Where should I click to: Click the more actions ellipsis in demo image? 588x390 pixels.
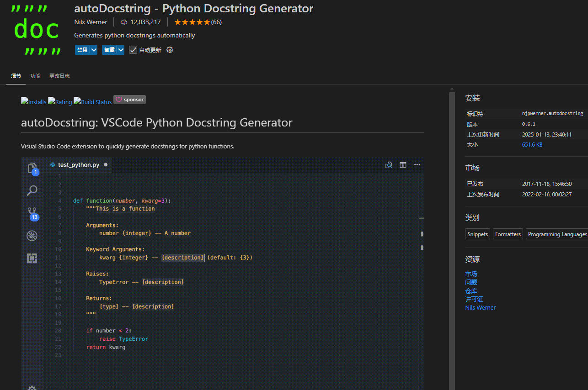pyautogui.click(x=417, y=165)
